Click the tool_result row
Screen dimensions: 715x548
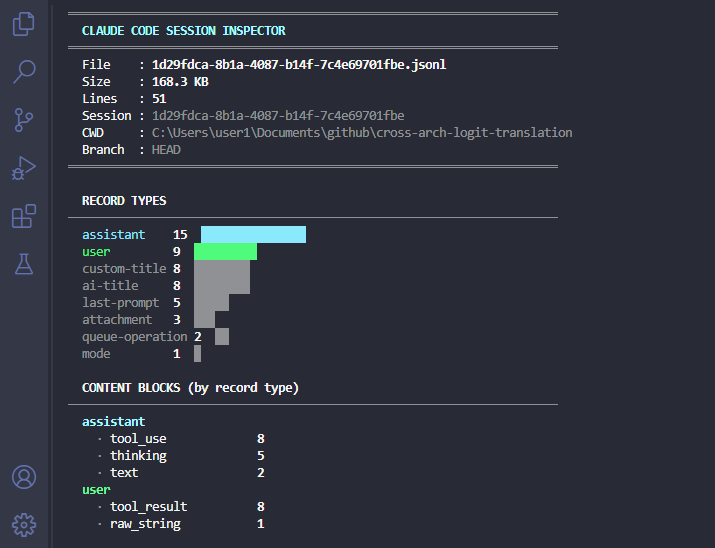(x=181, y=507)
